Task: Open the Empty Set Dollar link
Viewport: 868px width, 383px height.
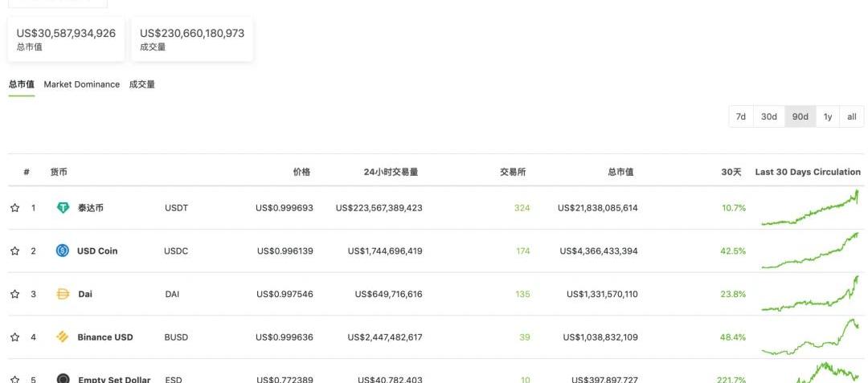Action: [x=115, y=379]
